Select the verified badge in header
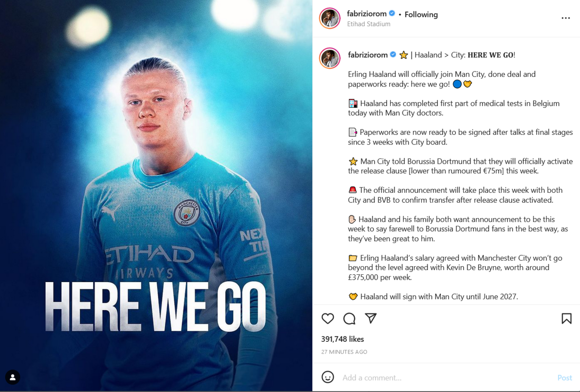580x392 pixels. [392, 14]
